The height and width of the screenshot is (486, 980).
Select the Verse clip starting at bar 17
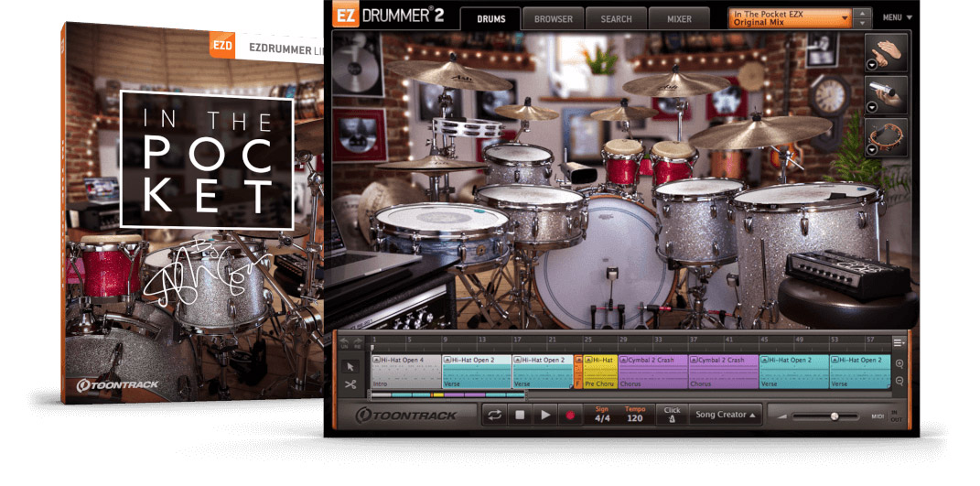[x=544, y=373]
